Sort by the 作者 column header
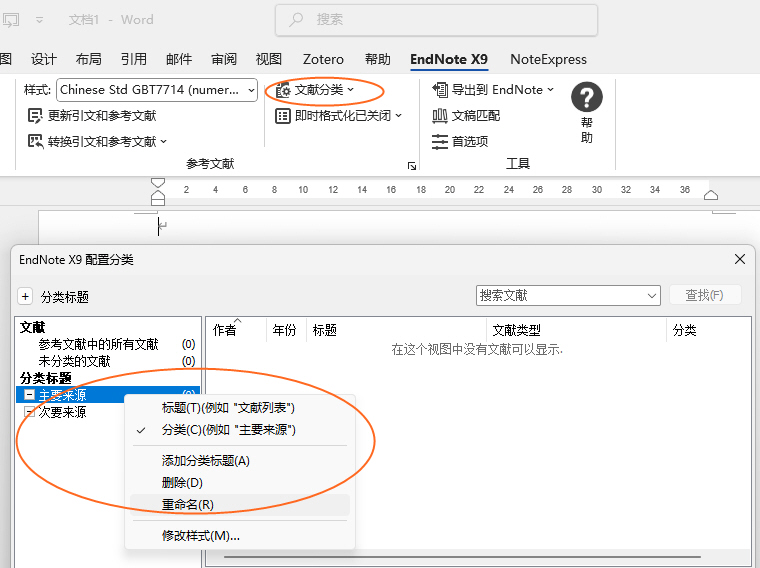 tap(236, 330)
